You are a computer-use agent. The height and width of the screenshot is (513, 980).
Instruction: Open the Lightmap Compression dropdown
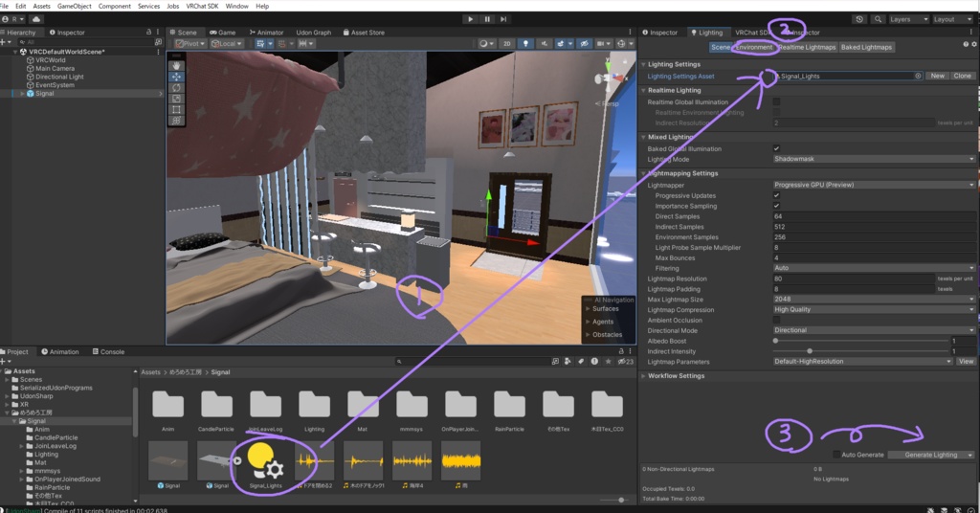tap(874, 309)
